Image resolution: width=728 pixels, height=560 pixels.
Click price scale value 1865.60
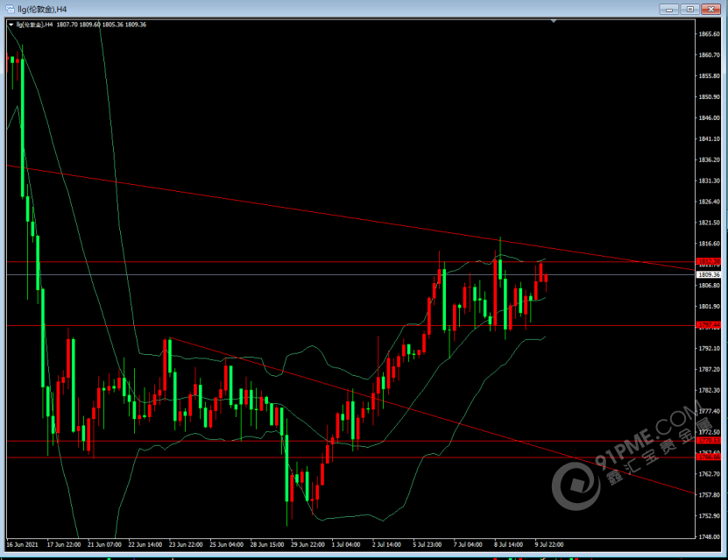point(709,34)
